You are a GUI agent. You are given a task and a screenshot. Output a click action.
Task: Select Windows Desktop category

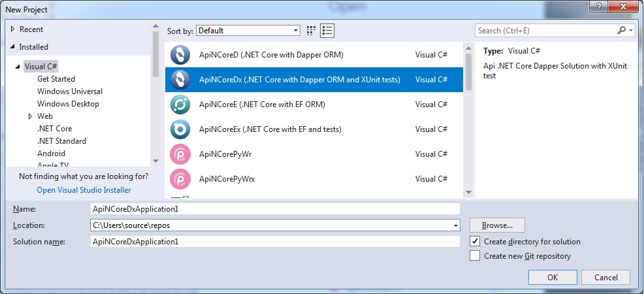pyautogui.click(x=68, y=103)
